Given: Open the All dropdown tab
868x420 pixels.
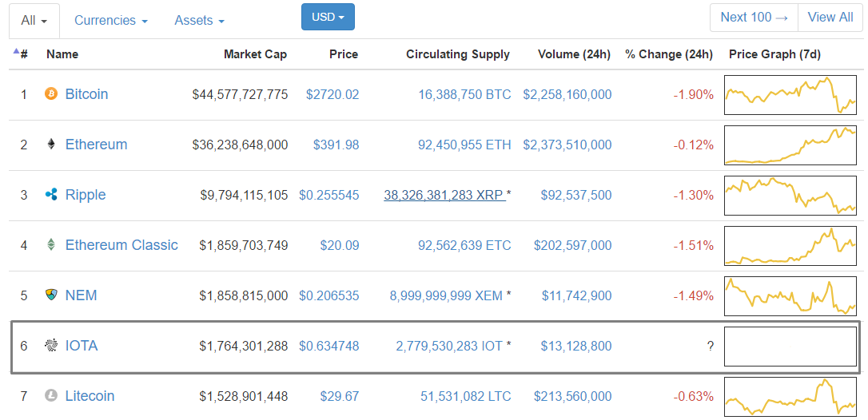Looking at the screenshot, I should click(34, 21).
